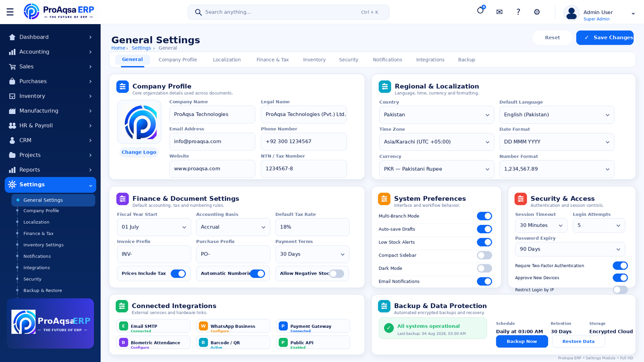Click the Save Changes button
The width and height of the screenshot is (644, 362).
605,38
